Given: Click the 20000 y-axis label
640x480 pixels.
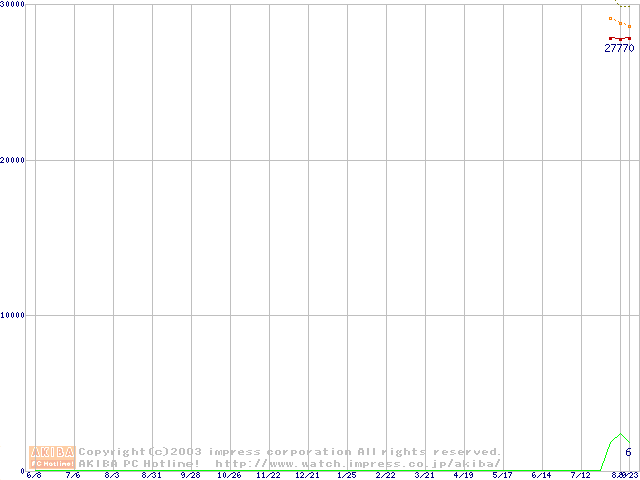Looking at the screenshot, I should 13,160.
